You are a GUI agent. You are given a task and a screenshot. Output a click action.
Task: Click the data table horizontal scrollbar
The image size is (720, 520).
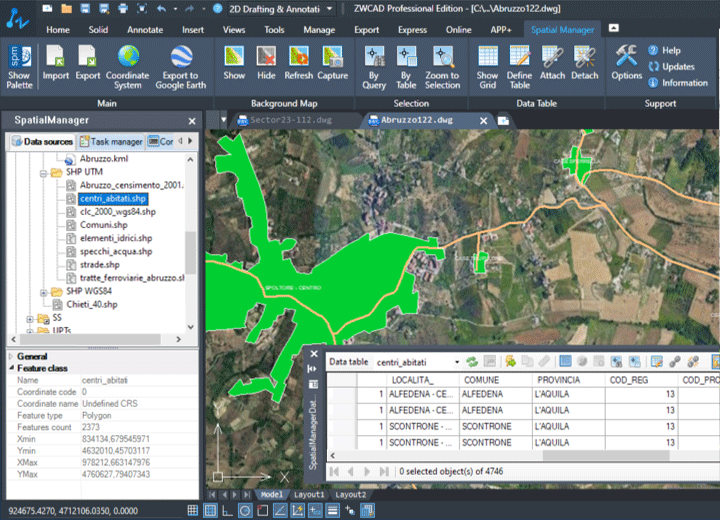point(606,456)
